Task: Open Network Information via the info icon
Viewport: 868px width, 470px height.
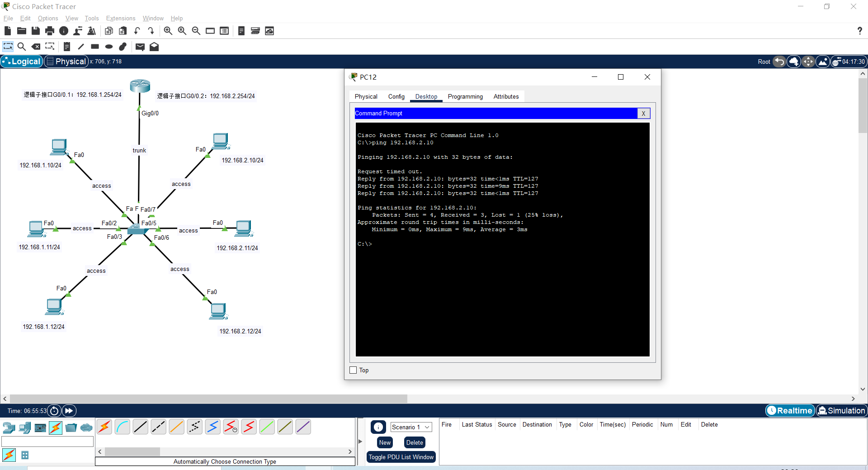Action: [x=64, y=31]
